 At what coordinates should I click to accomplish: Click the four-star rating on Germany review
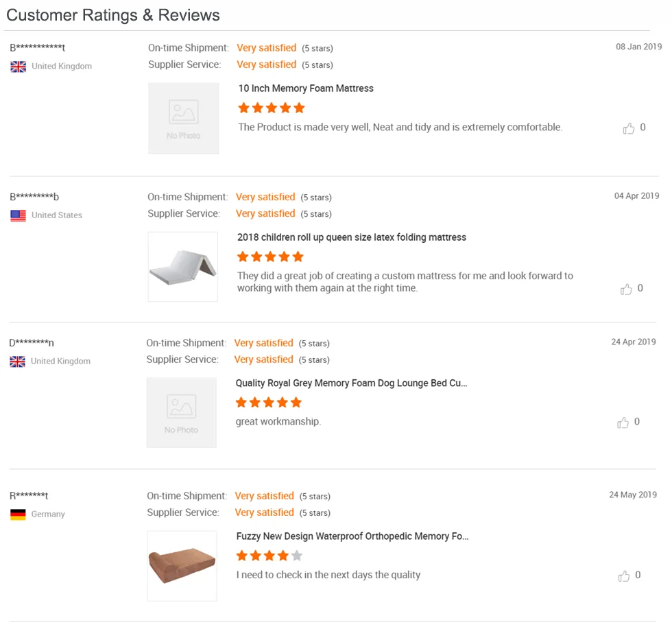269,556
